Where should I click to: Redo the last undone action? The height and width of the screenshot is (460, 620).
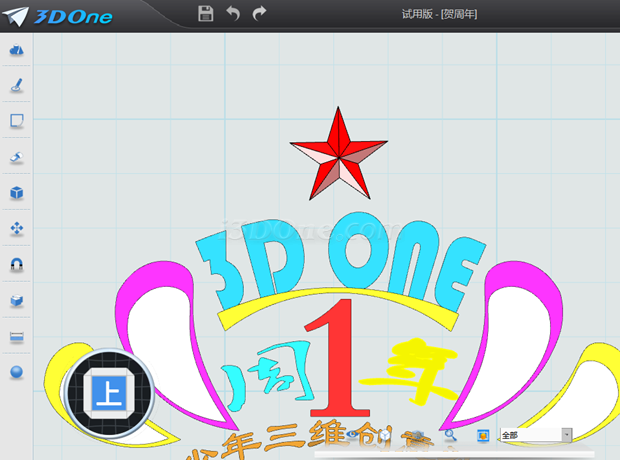[260, 14]
